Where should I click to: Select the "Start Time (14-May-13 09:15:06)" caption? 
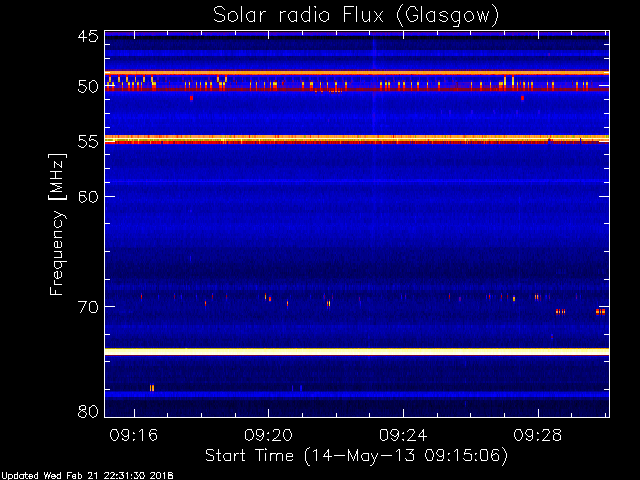[x=356, y=456]
